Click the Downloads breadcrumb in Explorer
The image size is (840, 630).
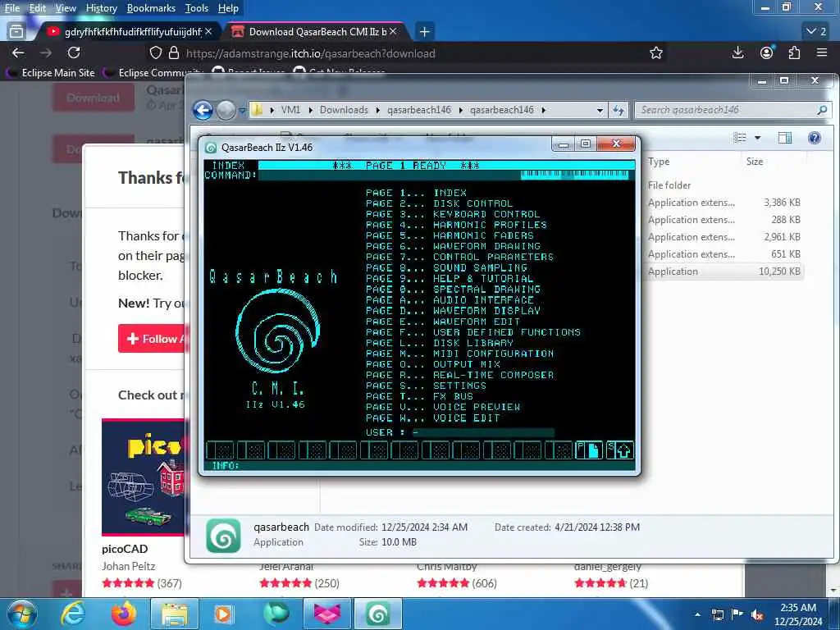click(344, 110)
